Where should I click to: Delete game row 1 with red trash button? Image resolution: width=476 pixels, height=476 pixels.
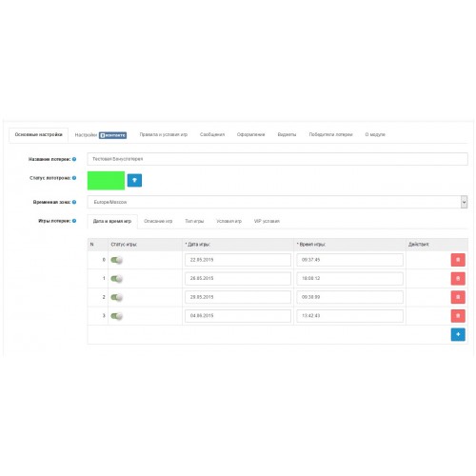click(458, 278)
